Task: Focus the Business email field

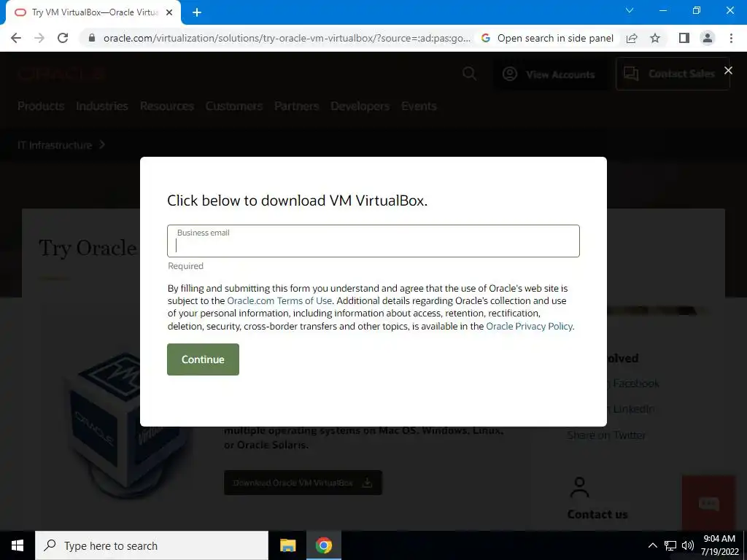Action: (x=373, y=241)
